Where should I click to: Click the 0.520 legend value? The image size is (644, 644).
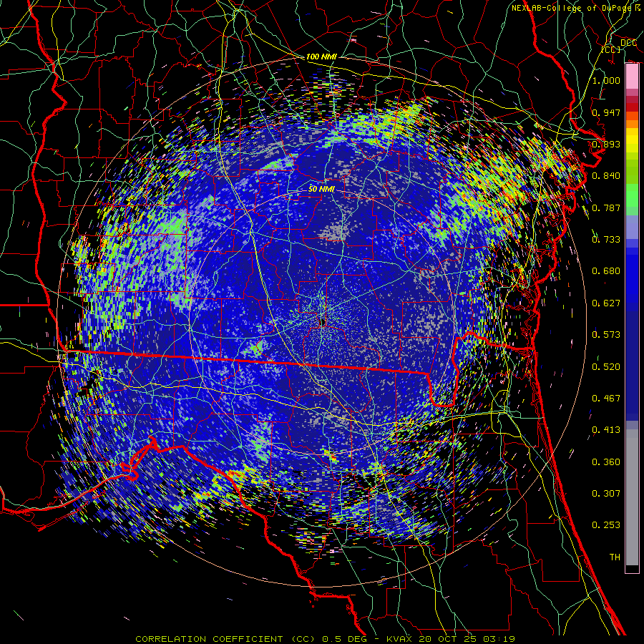[606, 367]
